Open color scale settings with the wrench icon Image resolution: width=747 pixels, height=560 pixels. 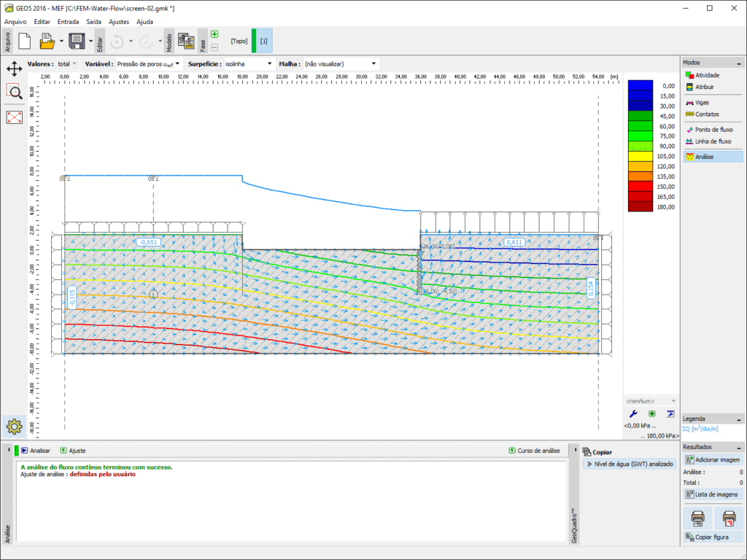point(633,414)
